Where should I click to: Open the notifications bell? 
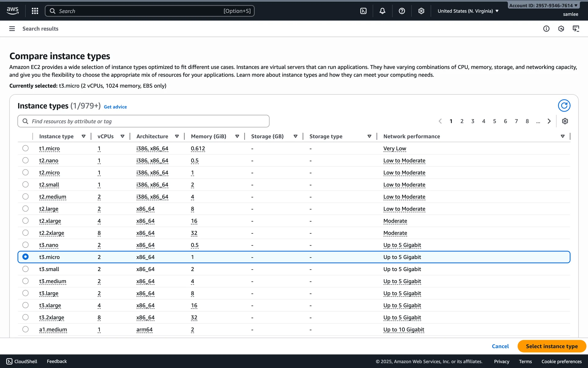382,11
